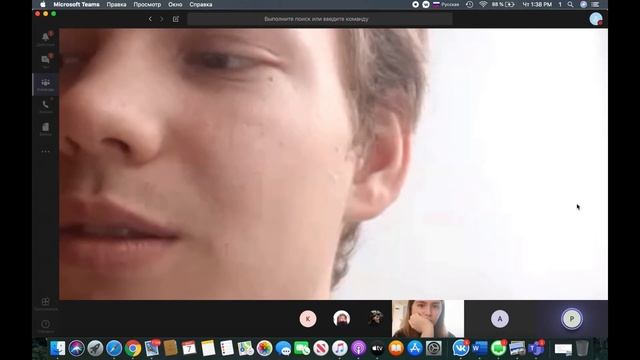Open VK app from the Dock
This screenshot has width=640, height=360.
tap(460, 348)
